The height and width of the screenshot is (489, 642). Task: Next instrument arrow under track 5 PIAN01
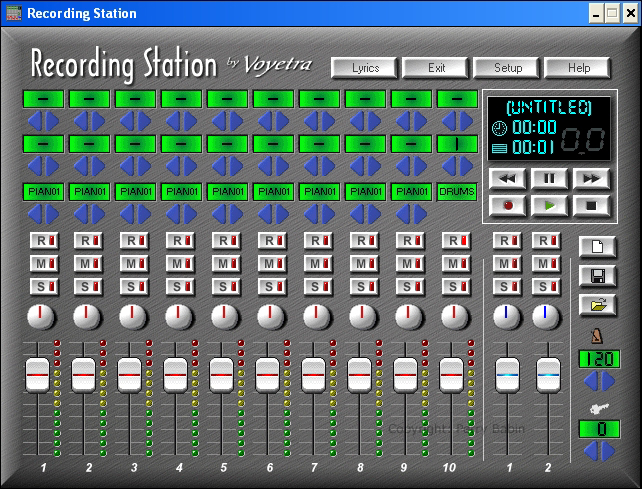click(x=236, y=214)
